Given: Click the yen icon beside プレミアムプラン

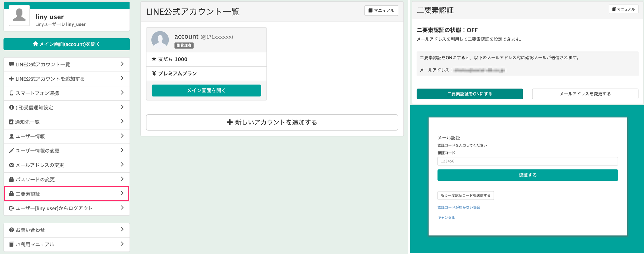Looking at the screenshot, I should point(154,74).
